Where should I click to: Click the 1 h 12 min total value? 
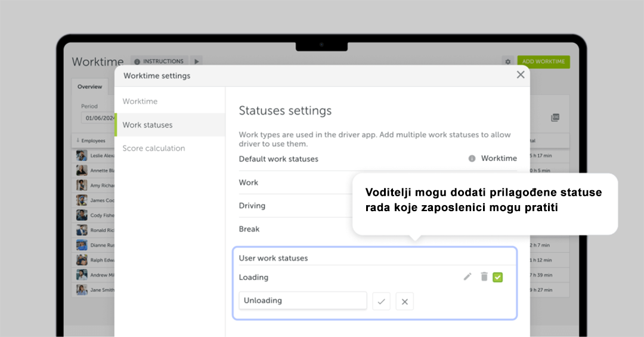point(541,259)
